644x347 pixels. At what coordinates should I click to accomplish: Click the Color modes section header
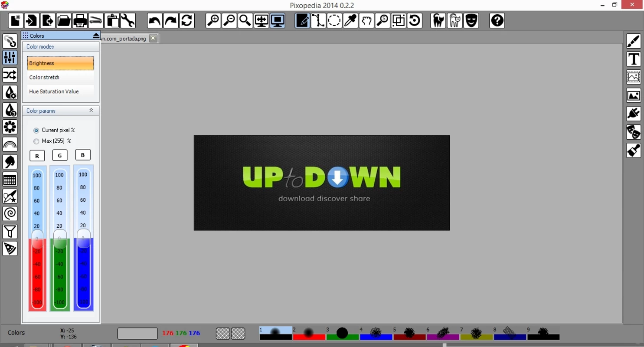[61, 47]
